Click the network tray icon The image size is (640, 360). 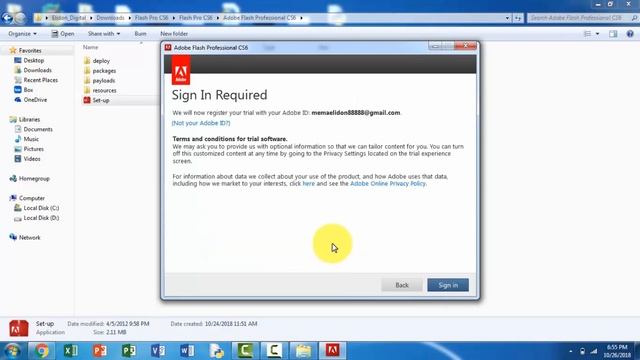pyautogui.click(x=594, y=351)
